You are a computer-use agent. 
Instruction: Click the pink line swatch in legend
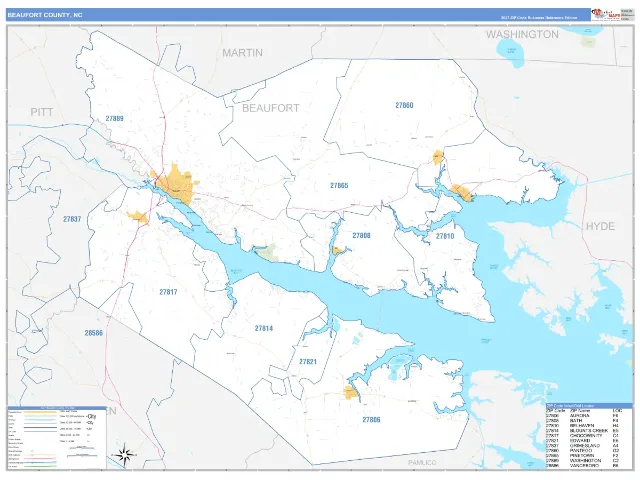[40, 458]
